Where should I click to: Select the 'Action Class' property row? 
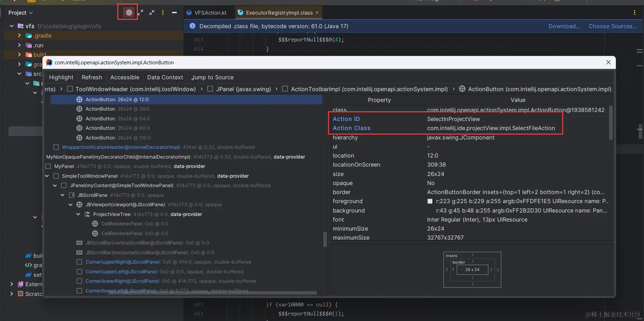(x=470, y=128)
